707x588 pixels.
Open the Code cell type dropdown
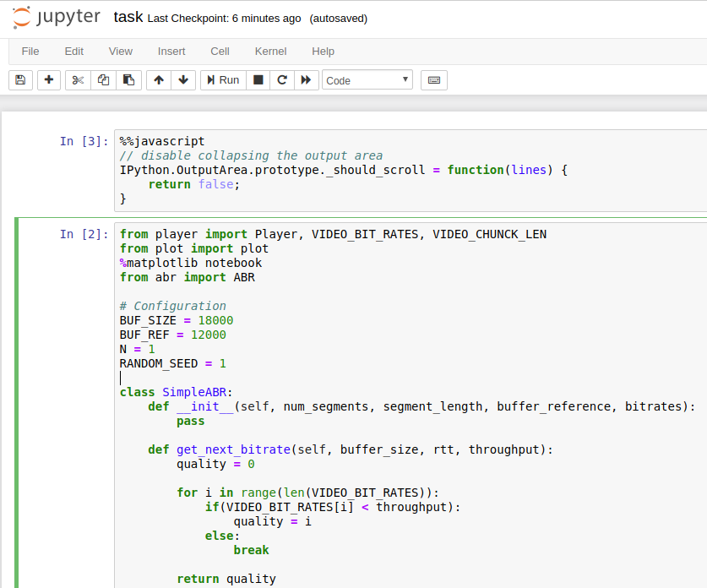[x=367, y=80]
